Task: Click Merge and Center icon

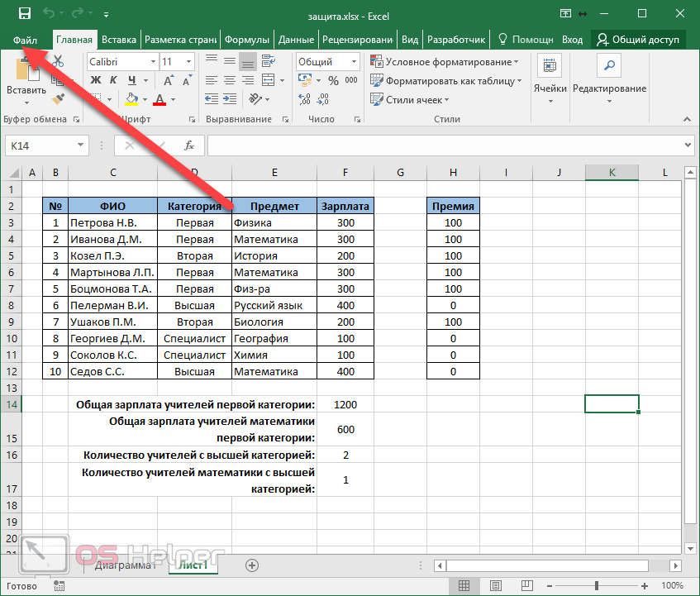Action: point(269,80)
